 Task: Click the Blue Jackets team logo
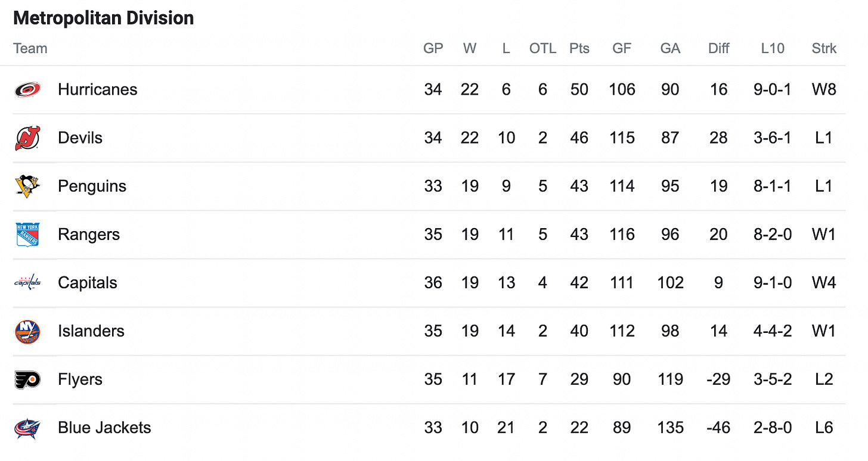(x=27, y=428)
